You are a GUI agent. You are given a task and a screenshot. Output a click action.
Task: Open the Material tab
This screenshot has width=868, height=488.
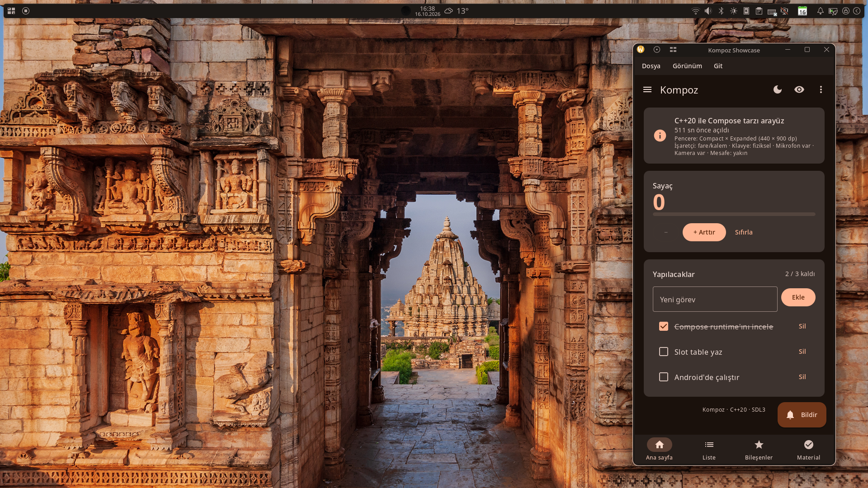pos(809,450)
